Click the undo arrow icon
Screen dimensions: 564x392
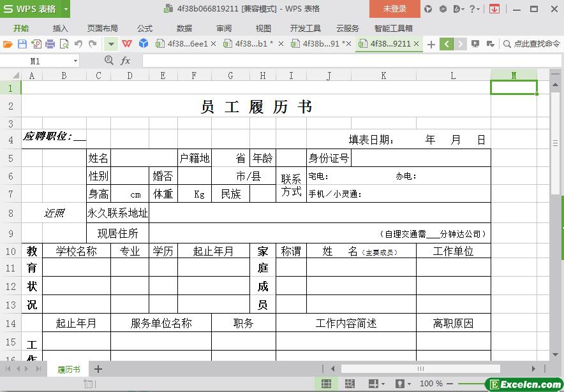pyautogui.click(x=78, y=44)
